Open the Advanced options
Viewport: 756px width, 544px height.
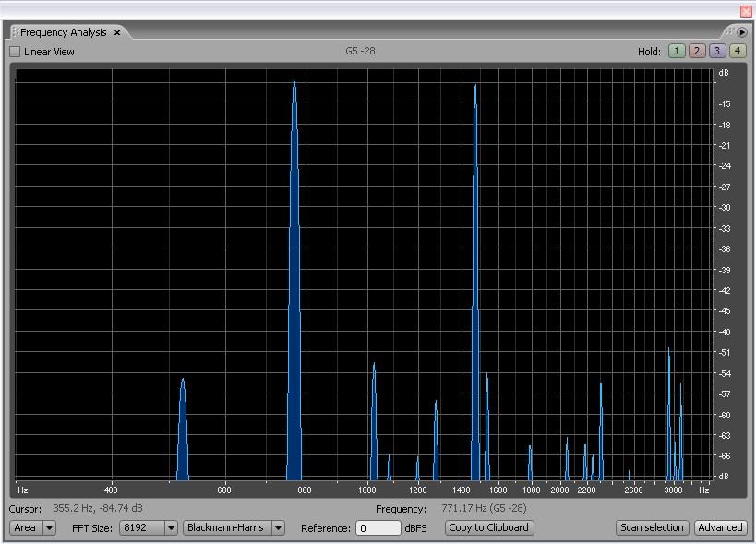720,527
